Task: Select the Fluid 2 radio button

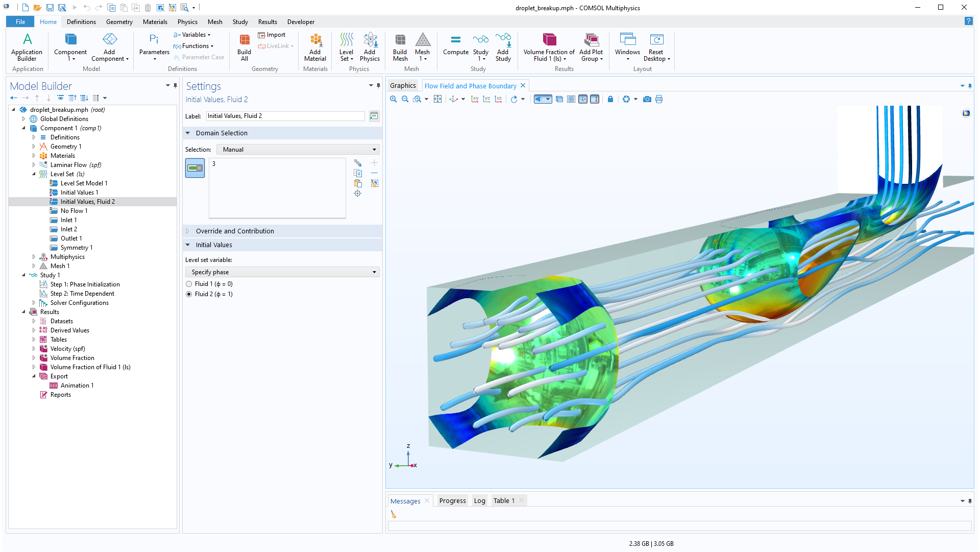Action: [189, 294]
